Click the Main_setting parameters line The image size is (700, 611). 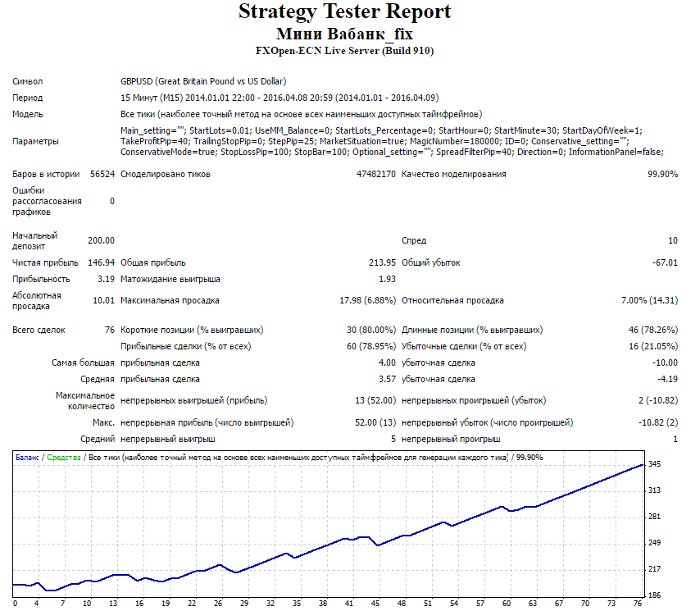click(x=381, y=130)
